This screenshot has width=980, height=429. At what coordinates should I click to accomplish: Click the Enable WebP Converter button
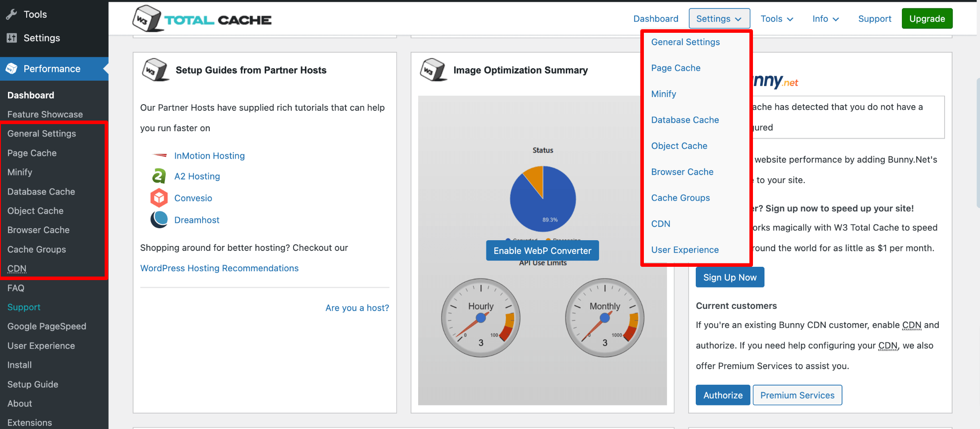tap(542, 250)
